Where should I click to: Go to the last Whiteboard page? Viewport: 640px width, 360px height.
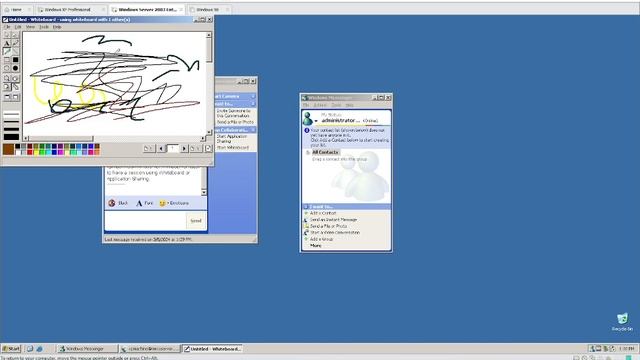tap(196, 149)
